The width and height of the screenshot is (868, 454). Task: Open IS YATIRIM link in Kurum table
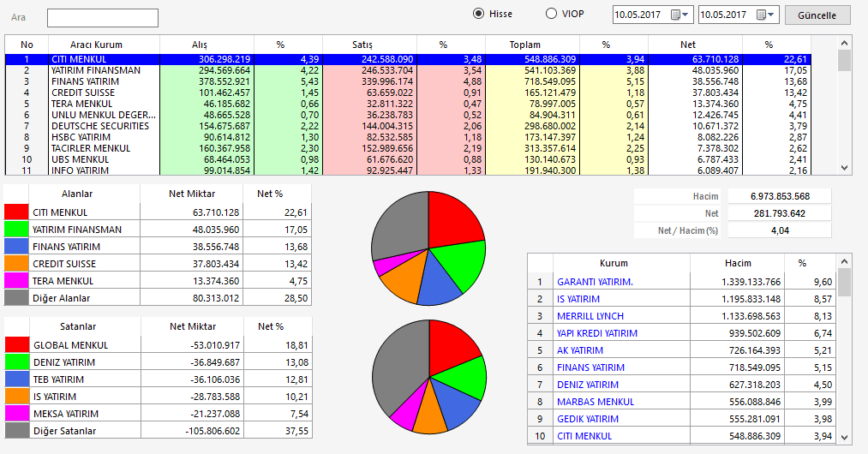tap(578, 299)
